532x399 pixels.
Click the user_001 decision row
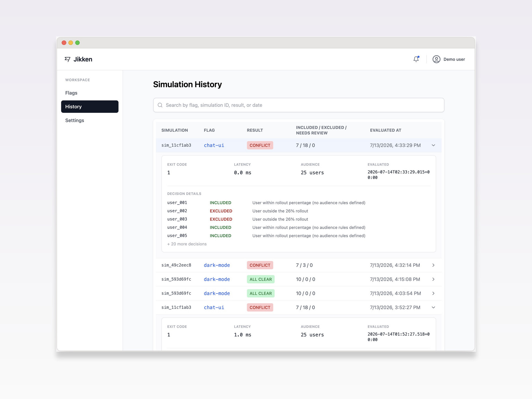pos(299,203)
